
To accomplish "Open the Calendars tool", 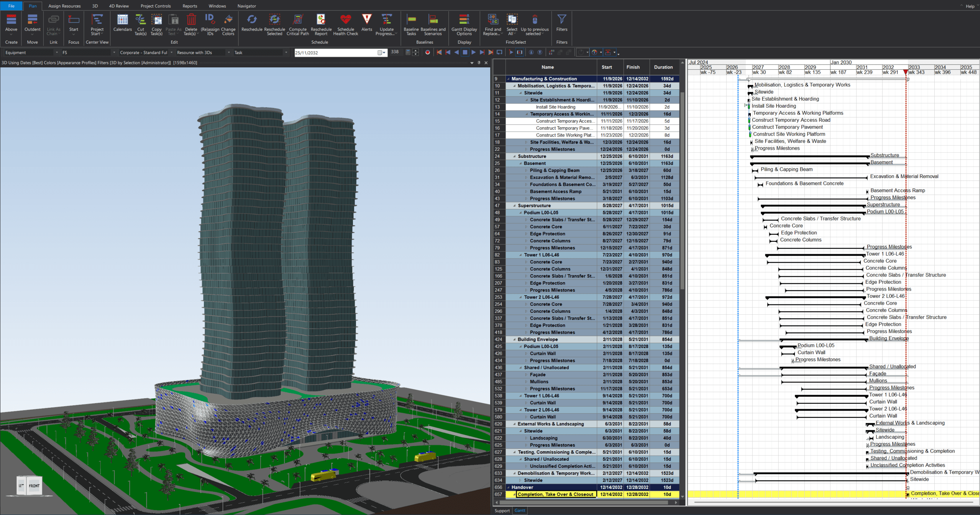I will coord(122,24).
